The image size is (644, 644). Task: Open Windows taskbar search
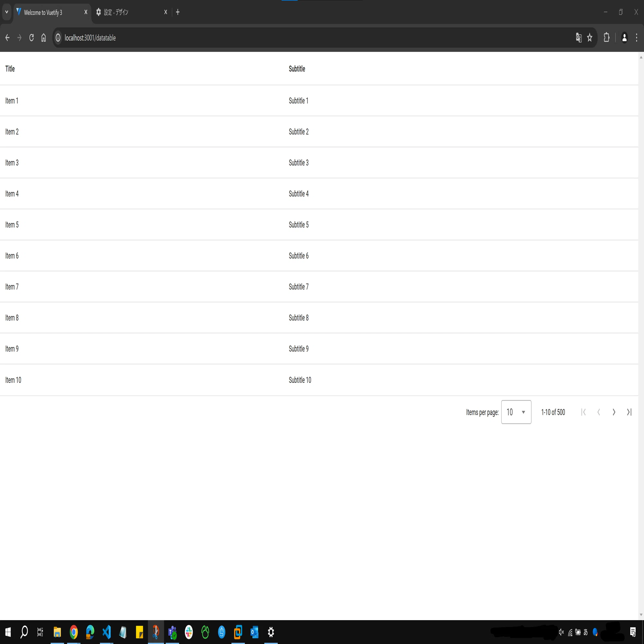tap(24, 632)
